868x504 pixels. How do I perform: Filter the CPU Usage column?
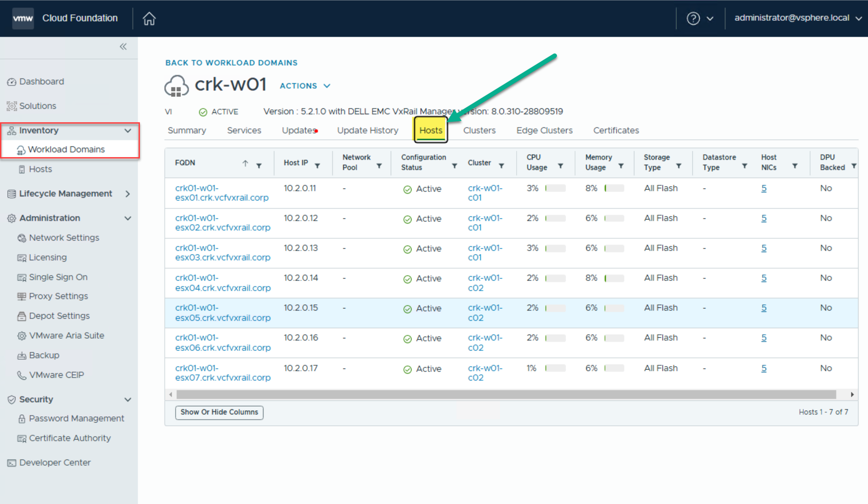(x=560, y=166)
